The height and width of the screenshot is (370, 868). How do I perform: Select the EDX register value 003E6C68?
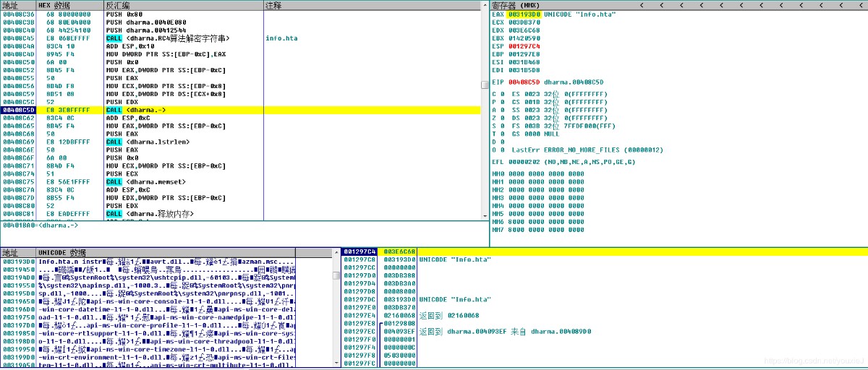[524, 30]
